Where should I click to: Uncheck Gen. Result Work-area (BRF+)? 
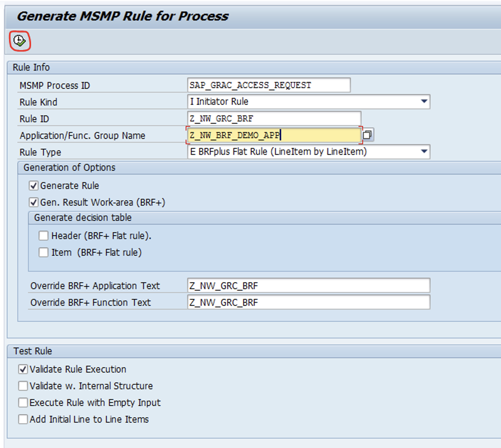tap(34, 202)
